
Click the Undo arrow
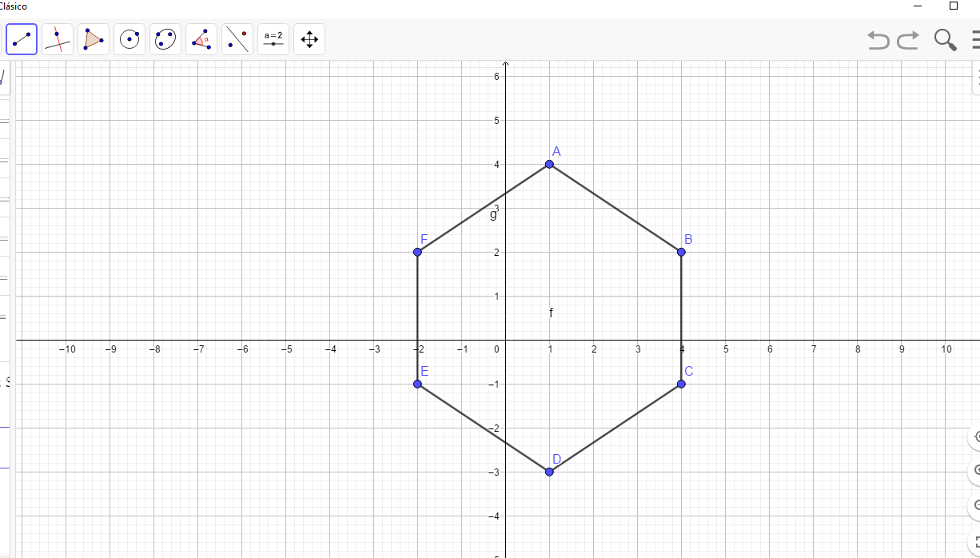pyautogui.click(x=877, y=41)
